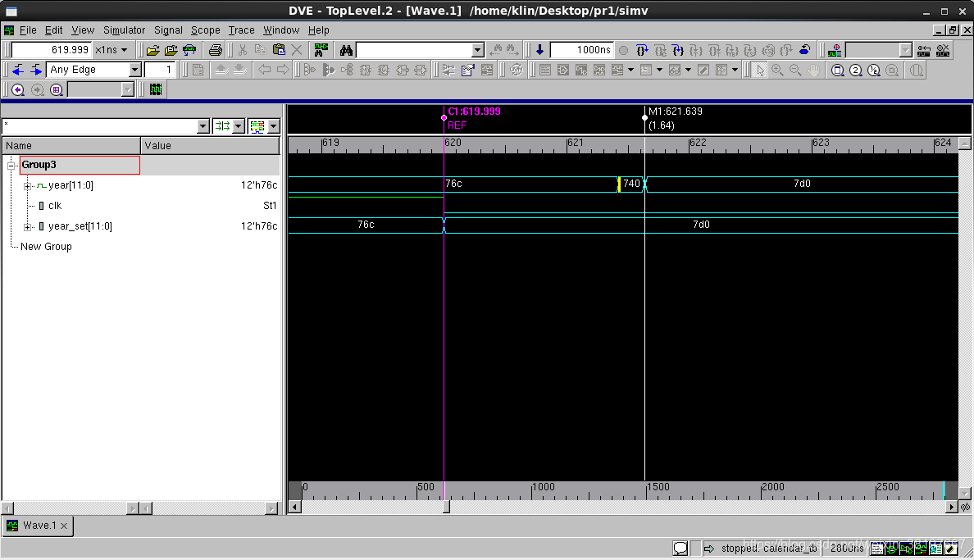Screen dimensions: 974x560
Task: Click the blue down-arrow run simulation icon
Action: pyautogui.click(x=539, y=50)
